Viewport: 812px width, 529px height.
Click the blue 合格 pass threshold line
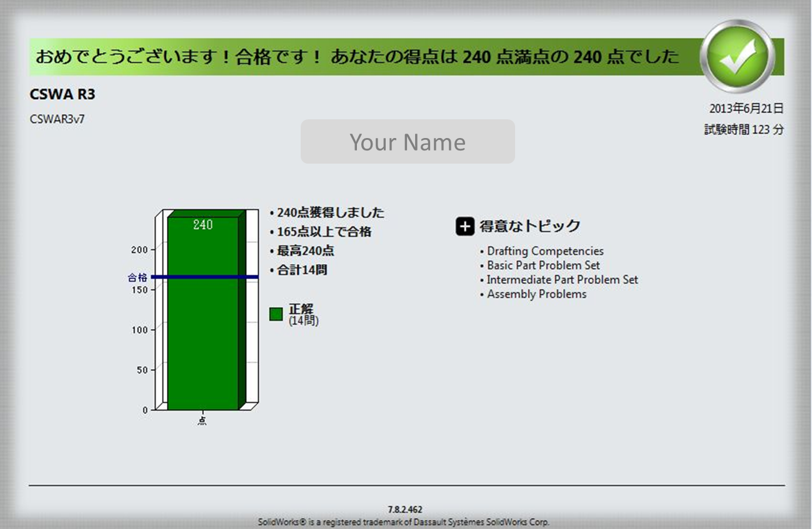pos(204,277)
